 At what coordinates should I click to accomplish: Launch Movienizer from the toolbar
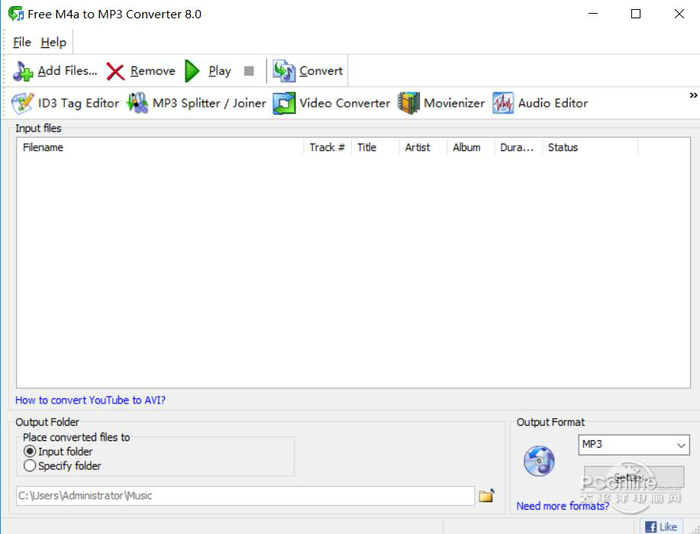(441, 103)
